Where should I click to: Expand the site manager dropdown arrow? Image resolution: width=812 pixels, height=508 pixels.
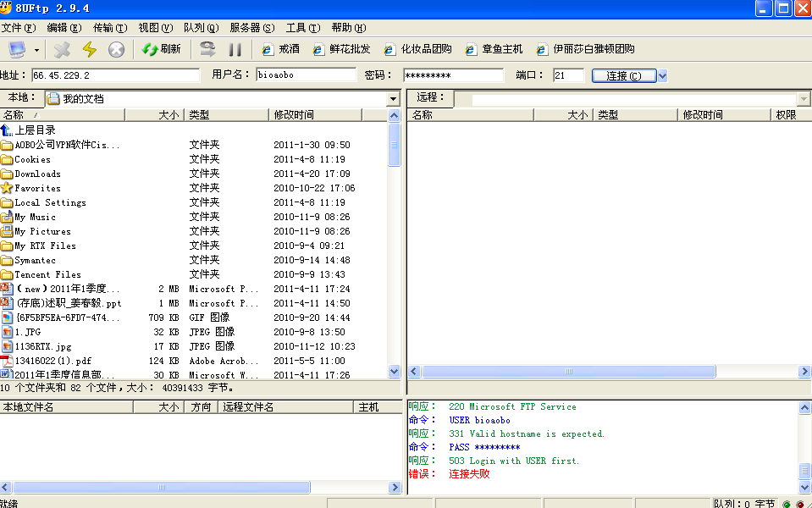coord(36,50)
